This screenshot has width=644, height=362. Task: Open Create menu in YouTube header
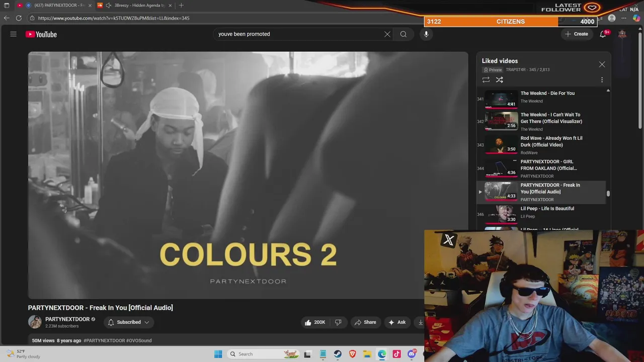coord(577,34)
